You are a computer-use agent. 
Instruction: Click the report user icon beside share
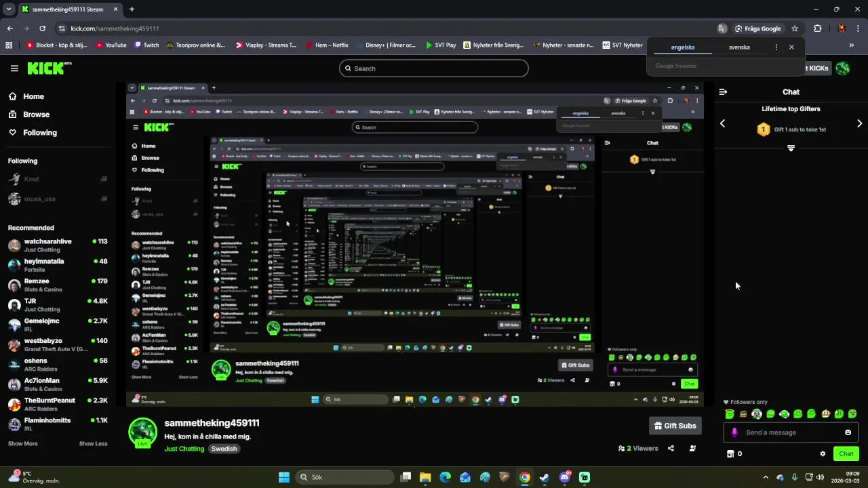692,448
